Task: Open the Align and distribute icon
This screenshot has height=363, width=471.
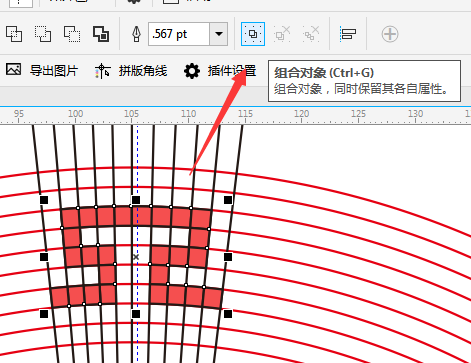Action: pos(348,34)
